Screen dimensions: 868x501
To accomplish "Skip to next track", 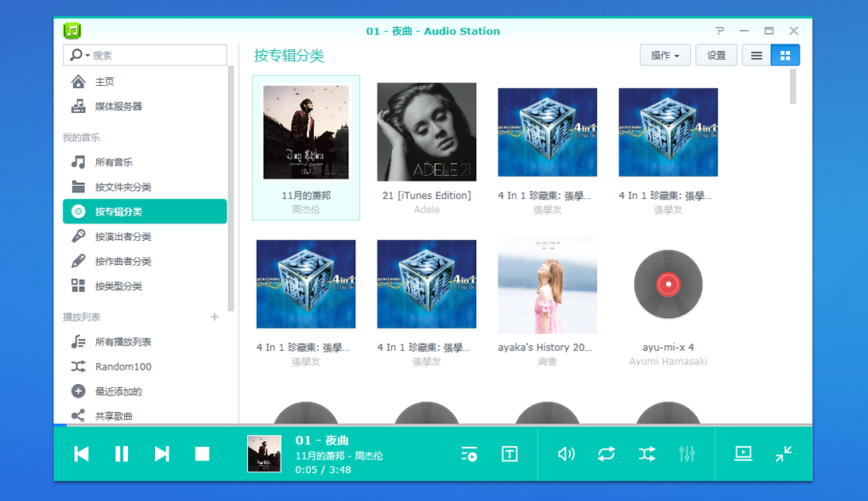I will click(161, 454).
